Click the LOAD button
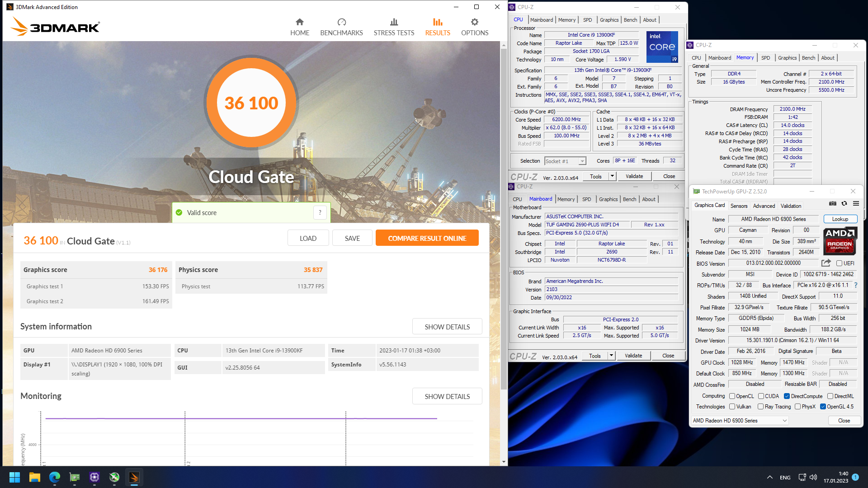 pos(308,238)
